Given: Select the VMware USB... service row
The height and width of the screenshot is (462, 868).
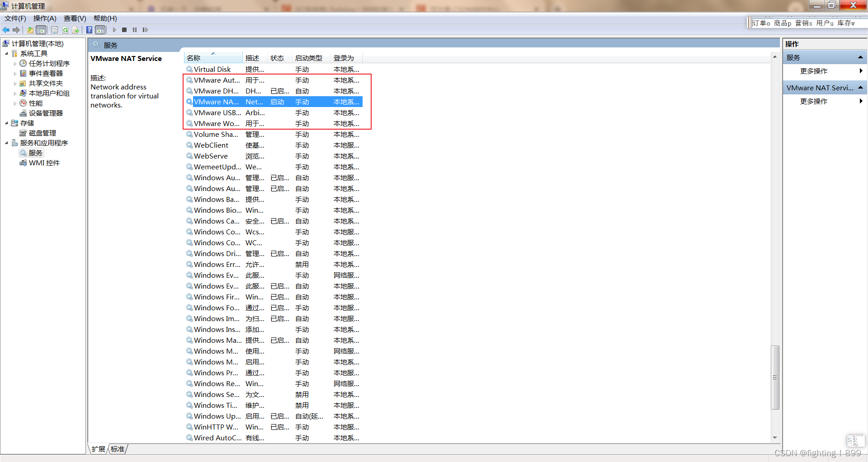Looking at the screenshot, I should click(x=274, y=113).
